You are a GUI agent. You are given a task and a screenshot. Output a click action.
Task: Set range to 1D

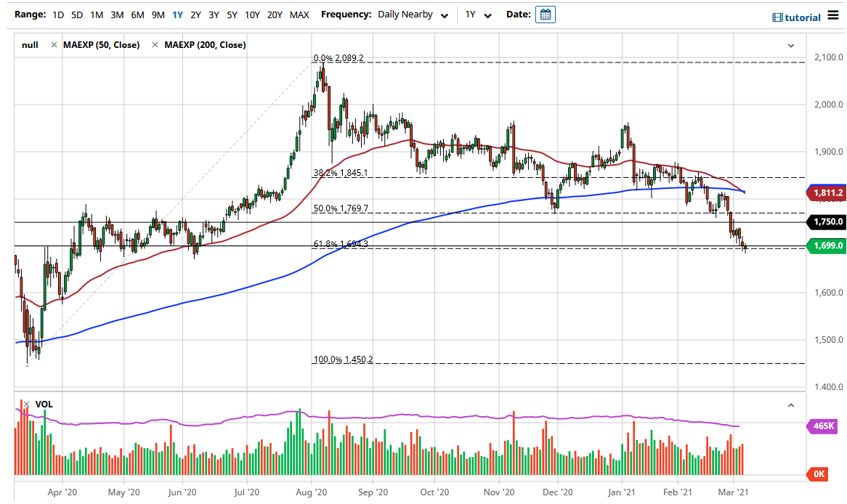point(58,15)
